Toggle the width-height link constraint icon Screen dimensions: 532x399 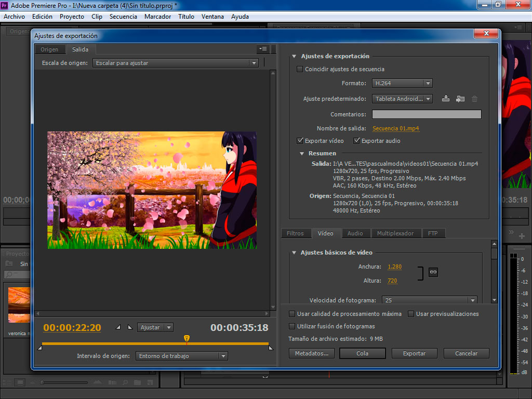(433, 272)
